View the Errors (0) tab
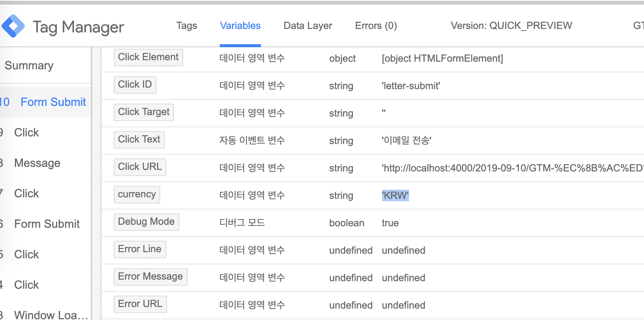The image size is (644, 320). [376, 26]
